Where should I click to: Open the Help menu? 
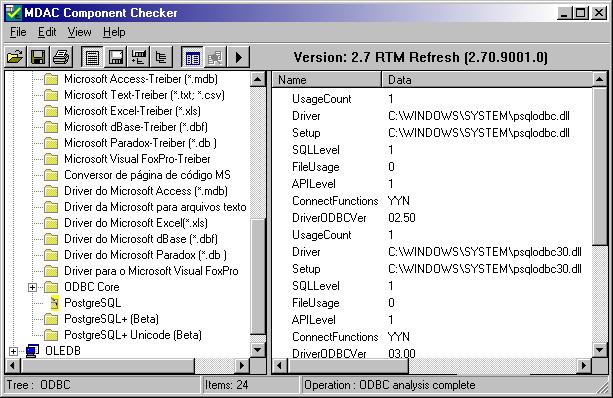click(114, 32)
